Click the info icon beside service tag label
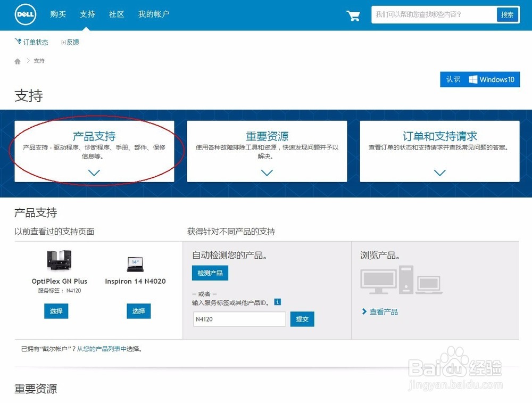Viewport: 532px width, 403px height. pos(278,302)
